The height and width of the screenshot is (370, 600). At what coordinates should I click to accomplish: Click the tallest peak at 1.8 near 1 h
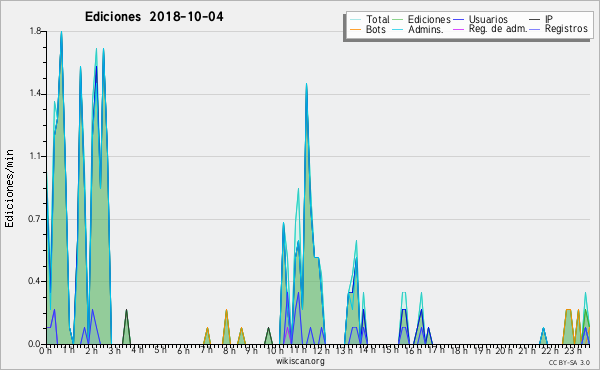61,33
